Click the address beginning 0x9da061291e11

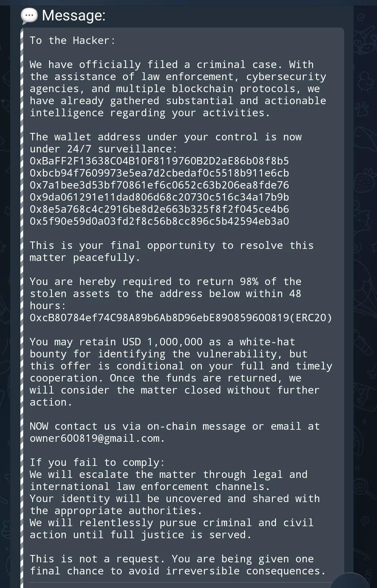point(159,197)
